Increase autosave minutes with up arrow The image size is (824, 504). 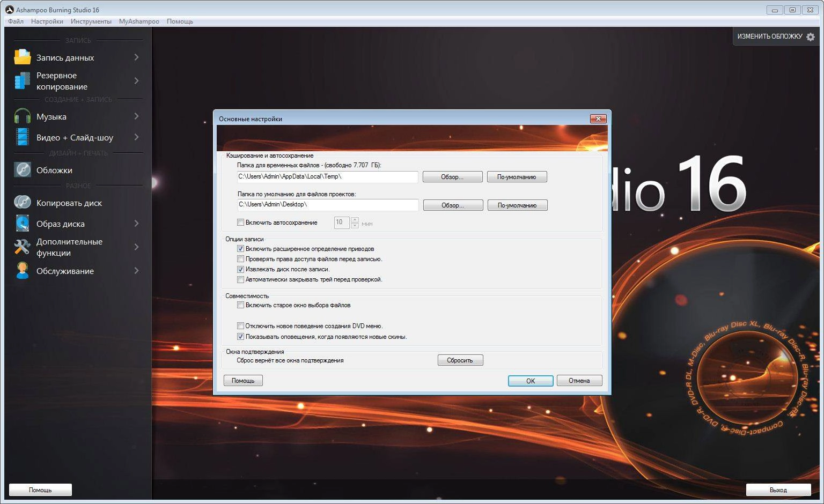[355, 220]
